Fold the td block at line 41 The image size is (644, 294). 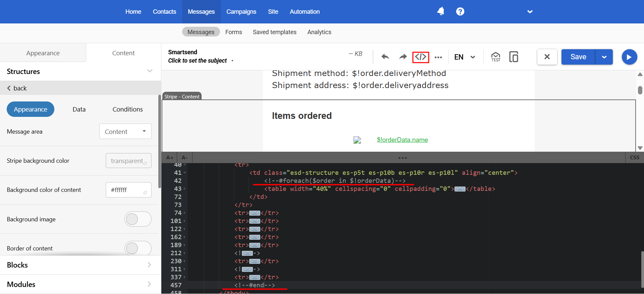[184, 173]
